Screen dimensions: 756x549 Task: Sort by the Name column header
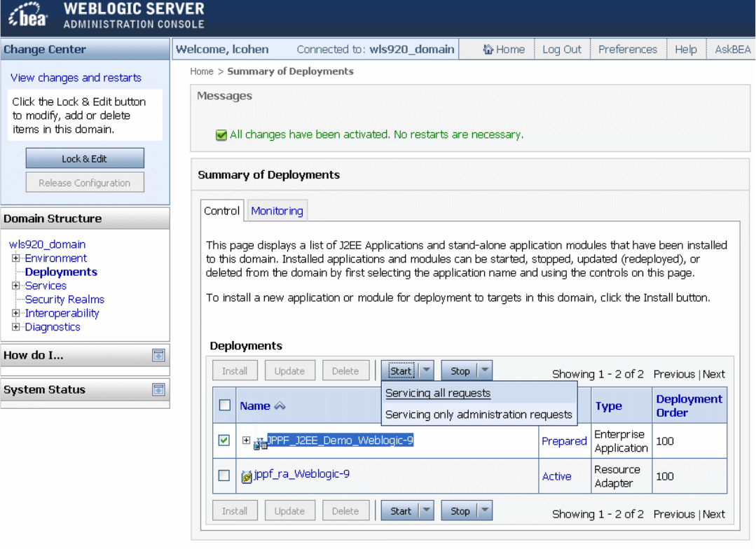255,406
